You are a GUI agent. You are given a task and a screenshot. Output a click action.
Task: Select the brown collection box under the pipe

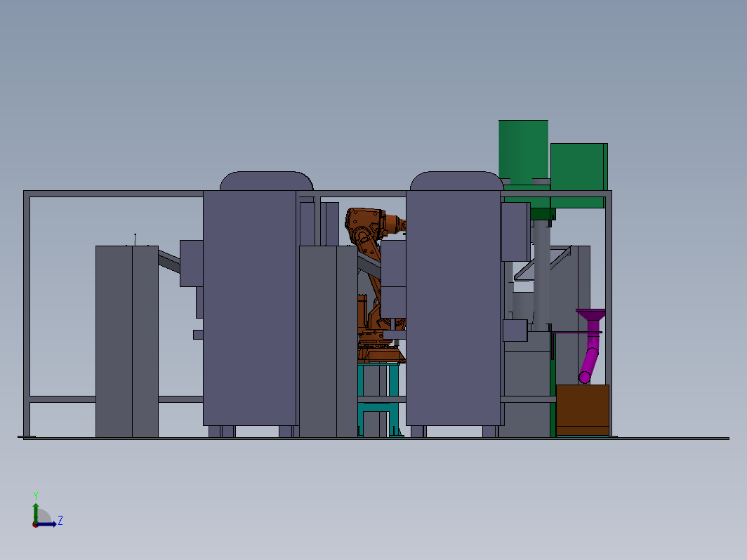(x=582, y=410)
